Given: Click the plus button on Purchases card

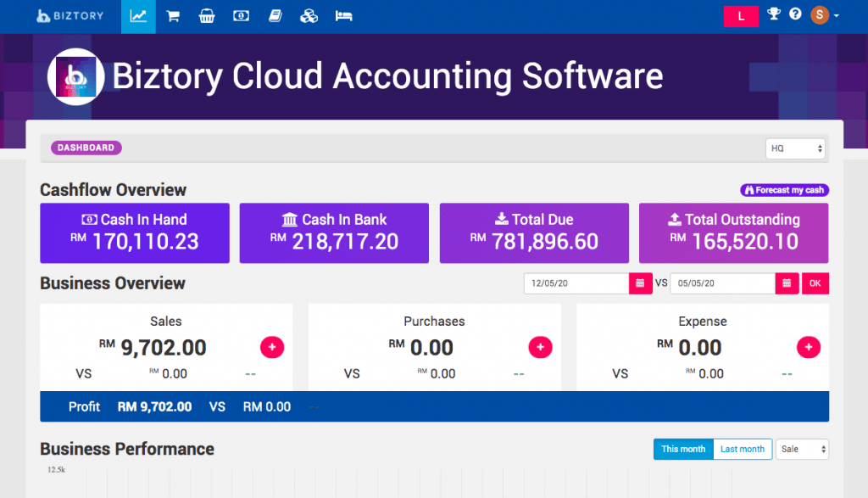Looking at the screenshot, I should pos(540,347).
